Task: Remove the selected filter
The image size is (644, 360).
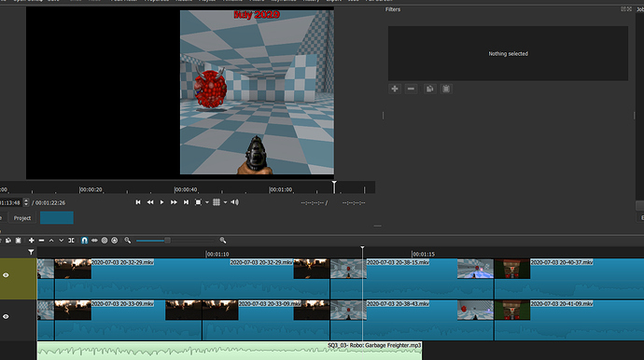Action: [x=411, y=89]
